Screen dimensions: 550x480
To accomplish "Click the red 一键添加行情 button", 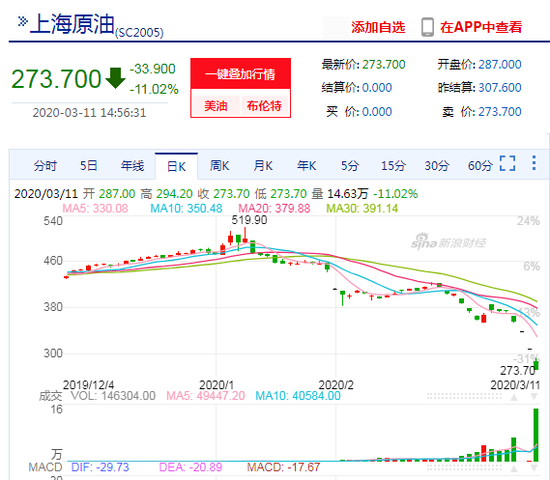I will click(x=241, y=74).
